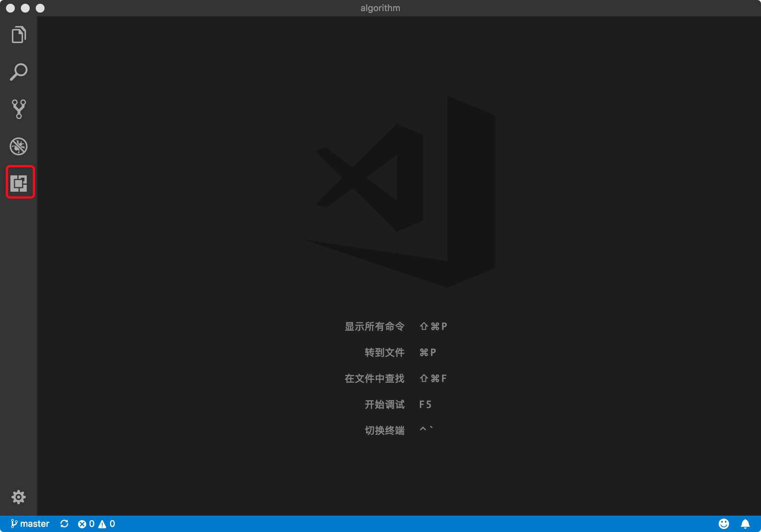Synchronize changes via the sync icon
Image resolution: width=761 pixels, height=532 pixels.
[64, 524]
